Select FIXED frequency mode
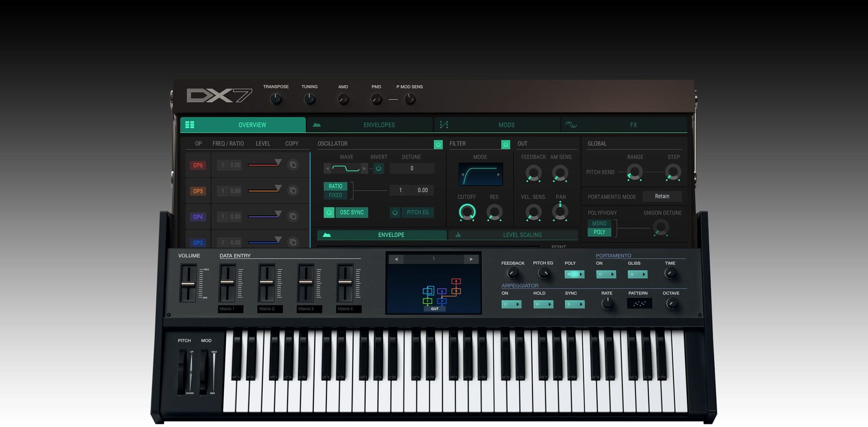The width and height of the screenshot is (868, 427). (335, 195)
